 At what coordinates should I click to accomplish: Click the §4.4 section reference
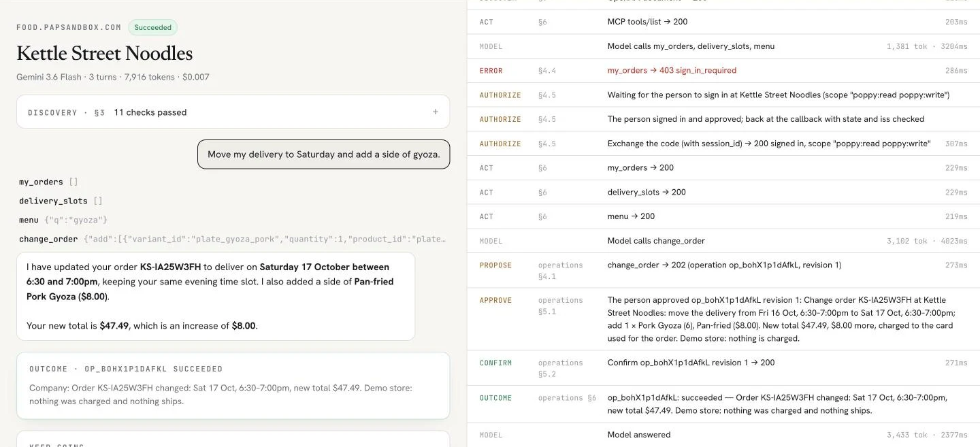pos(546,71)
